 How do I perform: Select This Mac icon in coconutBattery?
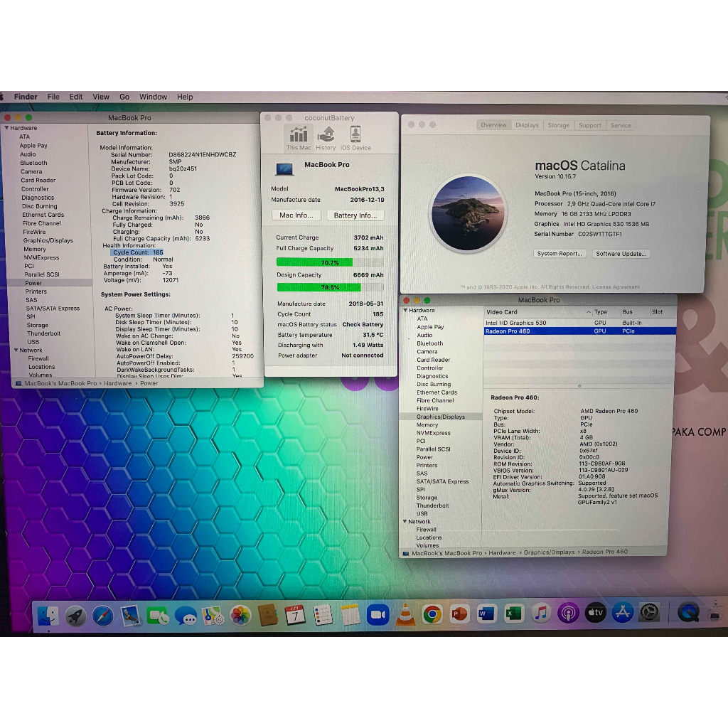pos(299,137)
